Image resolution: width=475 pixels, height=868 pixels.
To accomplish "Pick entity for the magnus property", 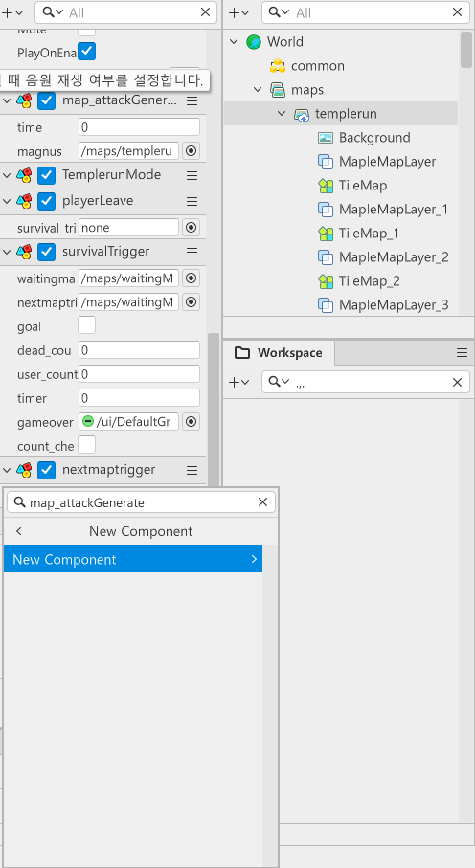I will [x=192, y=150].
